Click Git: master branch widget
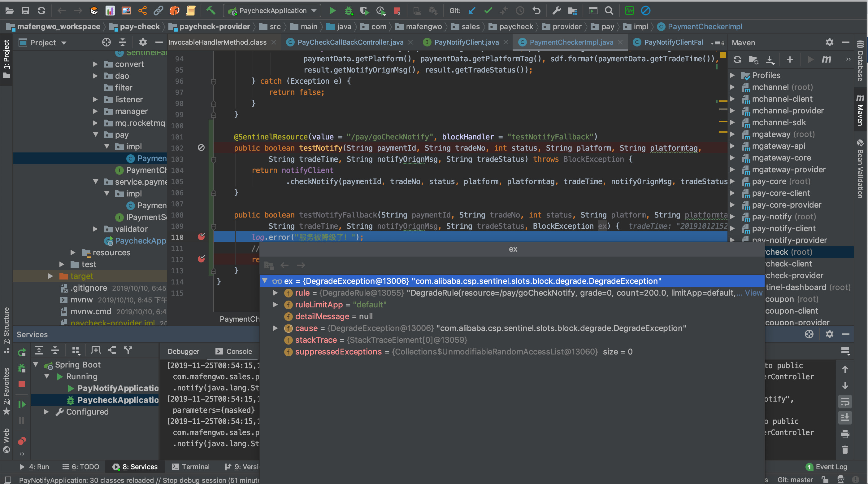Viewport: 868px width, 484px height. [x=795, y=480]
